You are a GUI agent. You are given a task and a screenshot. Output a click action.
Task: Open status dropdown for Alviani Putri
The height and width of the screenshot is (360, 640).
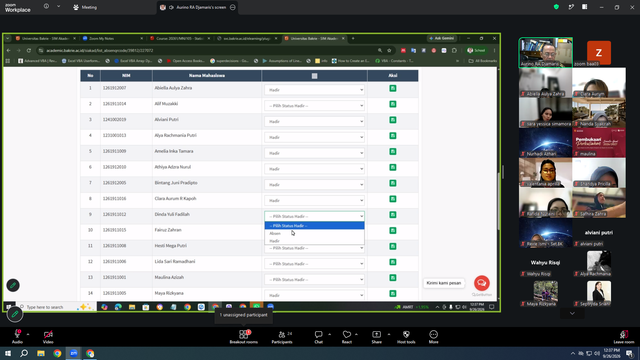click(x=314, y=121)
